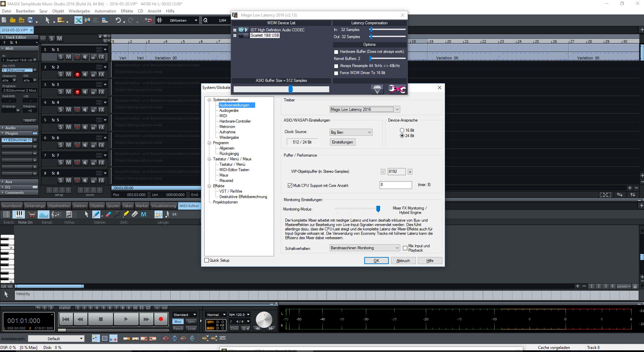This screenshot has height=352, width=644.
Task: Open the piano roll keyboard view
Action: (x=19, y=214)
